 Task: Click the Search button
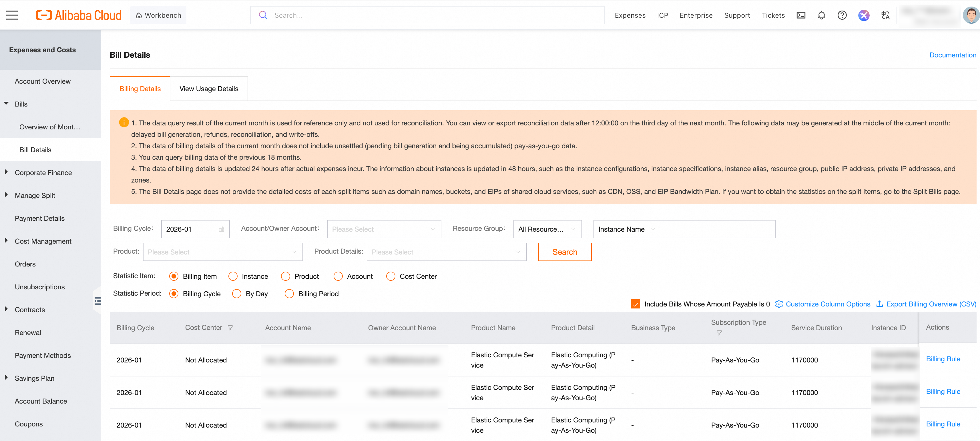pos(565,252)
